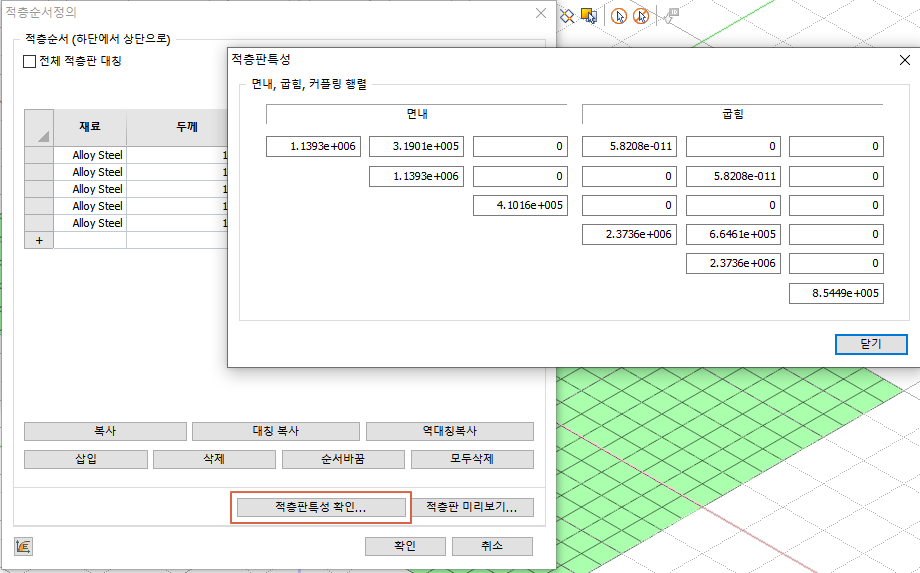This screenshot has width=920, height=573.
Task: Click the 면내 matrix header label
Action: (x=417, y=114)
